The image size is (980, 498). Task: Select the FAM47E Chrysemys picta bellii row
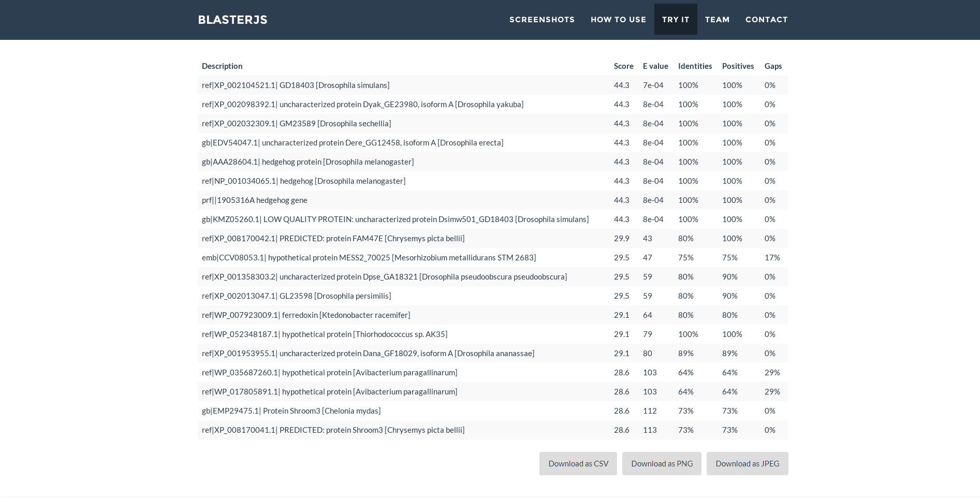click(333, 239)
